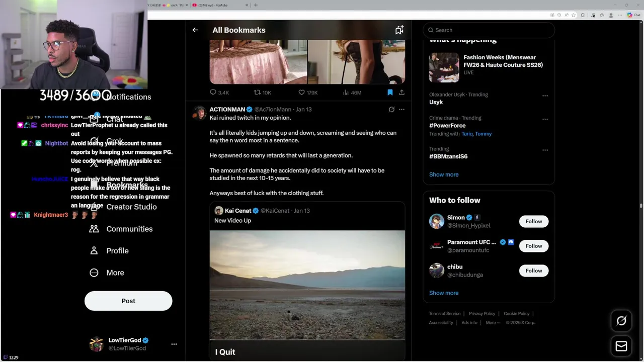Open options for the Usyk trend
This screenshot has height=362, width=644.
click(x=545, y=96)
